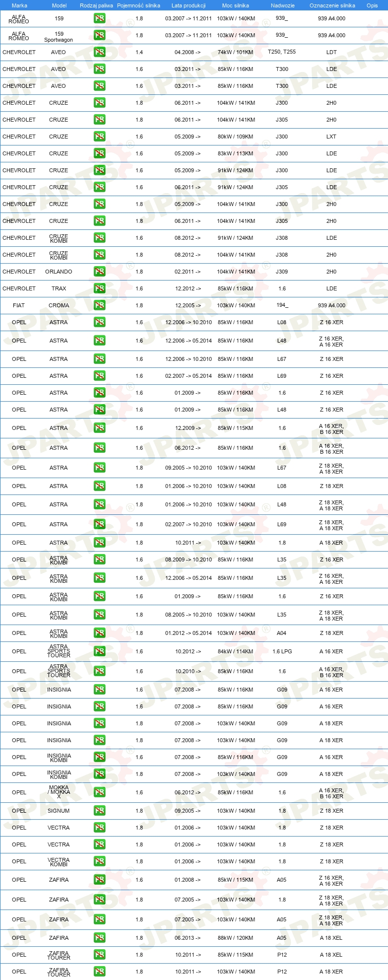Click the ORLANDO model cell
Screen dimensions: 388x980
coord(59,272)
